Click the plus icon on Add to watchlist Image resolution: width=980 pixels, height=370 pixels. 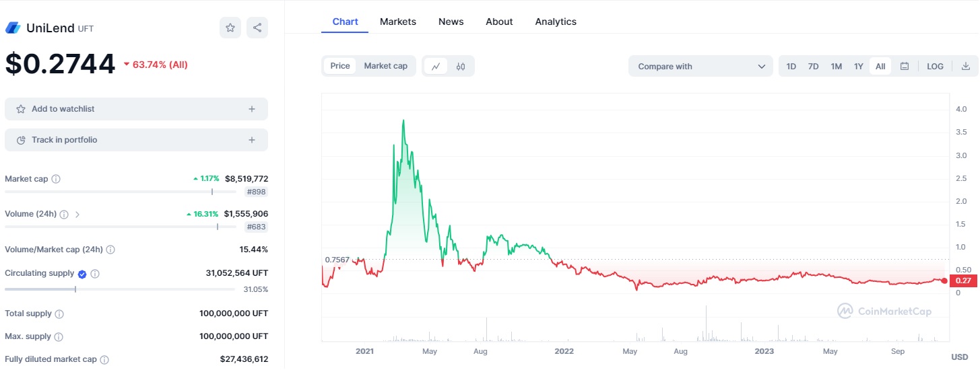(252, 109)
